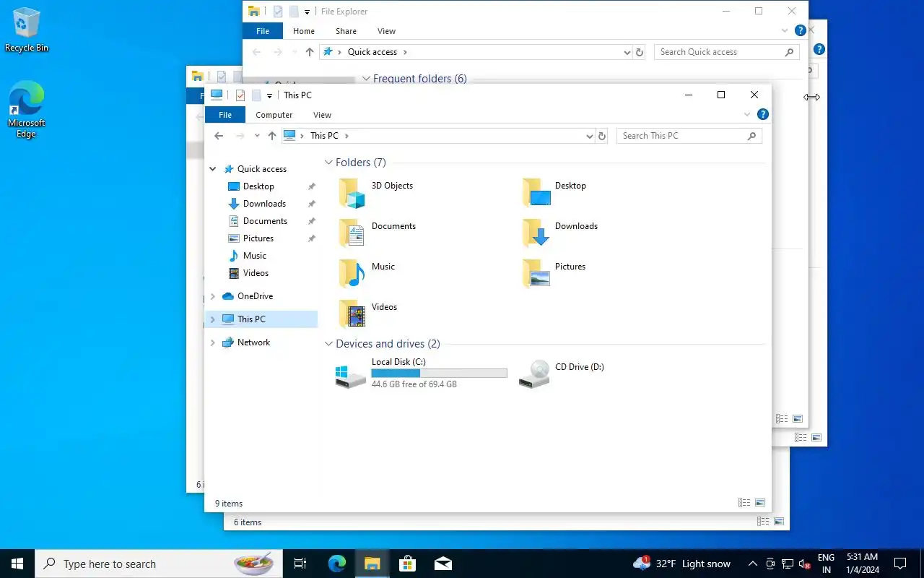Collapse the Folders (7) group
The image size is (924, 578).
[328, 163]
